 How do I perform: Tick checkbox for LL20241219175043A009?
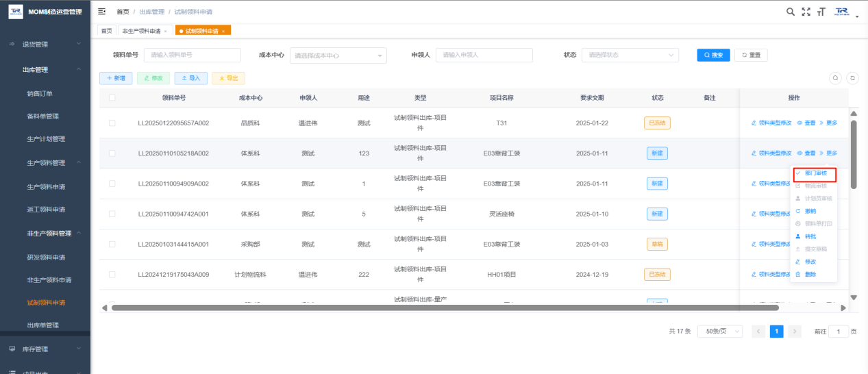112,274
